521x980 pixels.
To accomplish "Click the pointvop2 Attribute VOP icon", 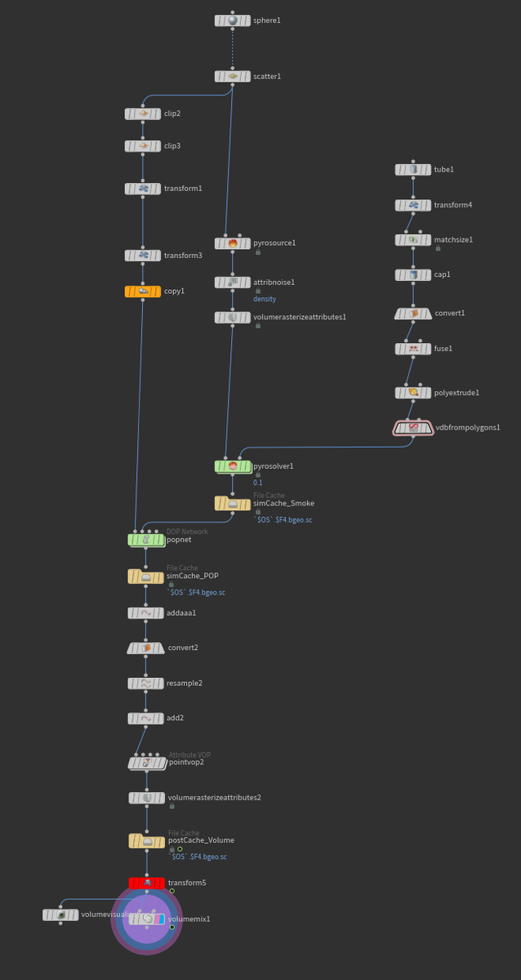I will pyautogui.click(x=146, y=763).
